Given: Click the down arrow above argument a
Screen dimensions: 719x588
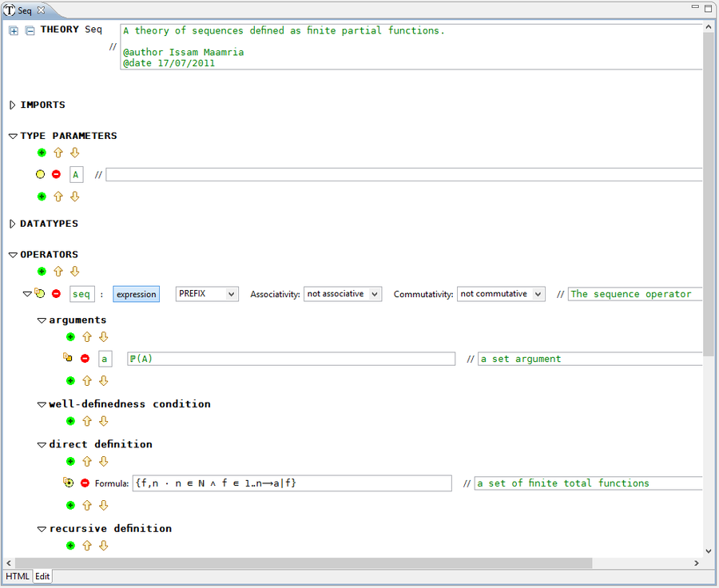Looking at the screenshot, I should [104, 336].
